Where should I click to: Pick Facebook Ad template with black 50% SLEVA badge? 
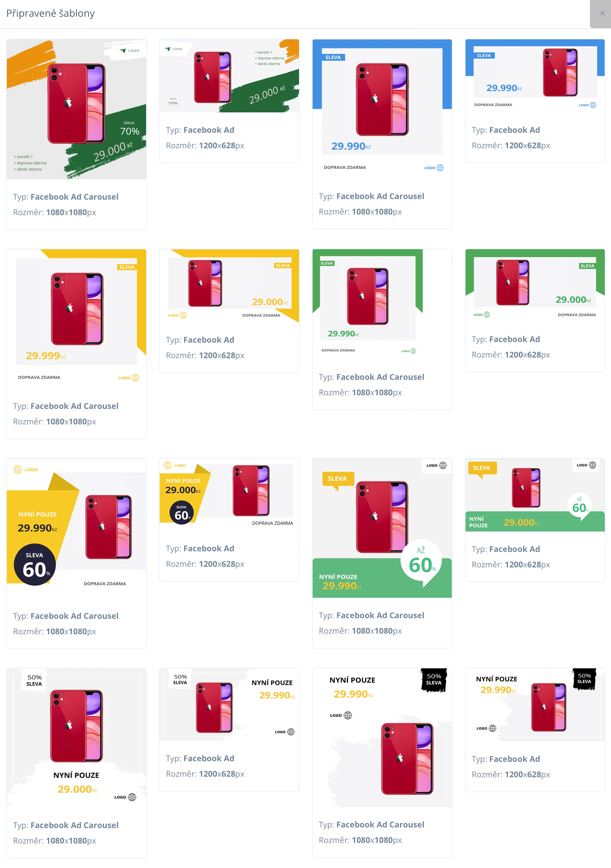[x=535, y=705]
